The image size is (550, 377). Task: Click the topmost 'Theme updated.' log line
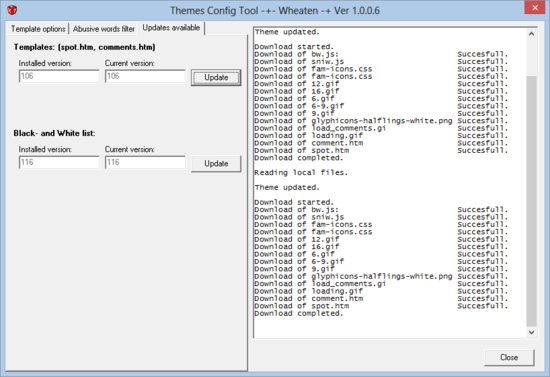287,32
